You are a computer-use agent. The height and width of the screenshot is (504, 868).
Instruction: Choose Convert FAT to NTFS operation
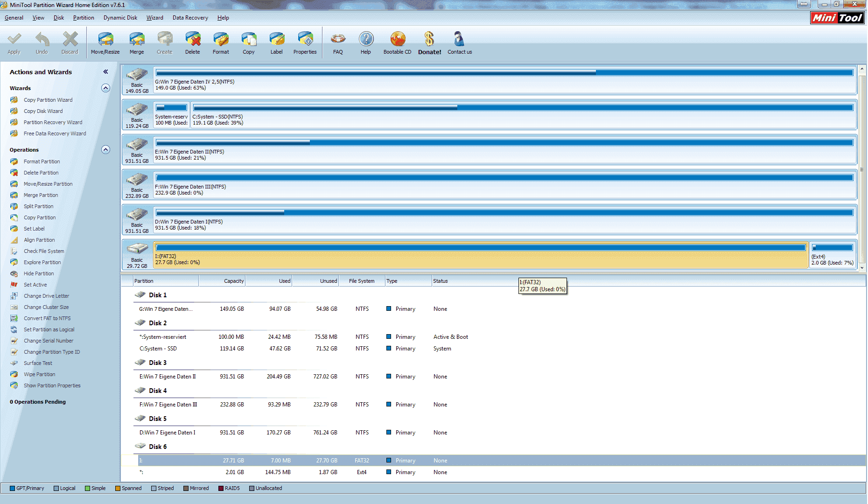pos(47,318)
